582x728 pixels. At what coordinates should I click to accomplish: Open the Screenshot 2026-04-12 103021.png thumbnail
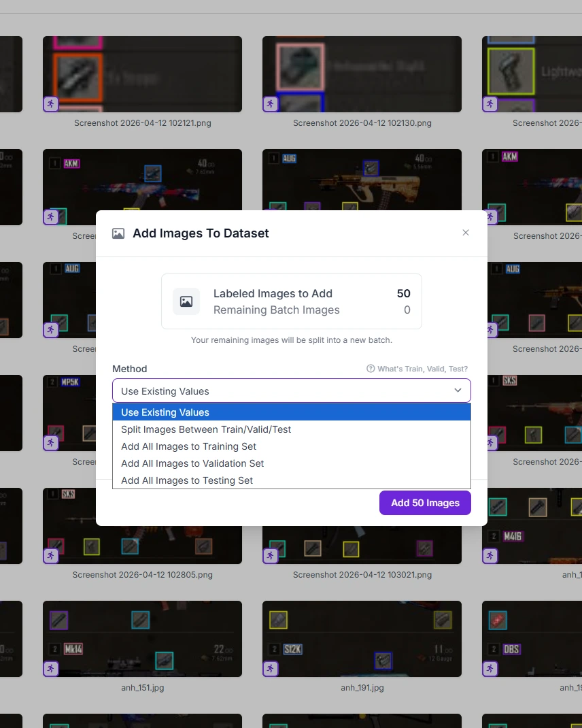point(362,545)
